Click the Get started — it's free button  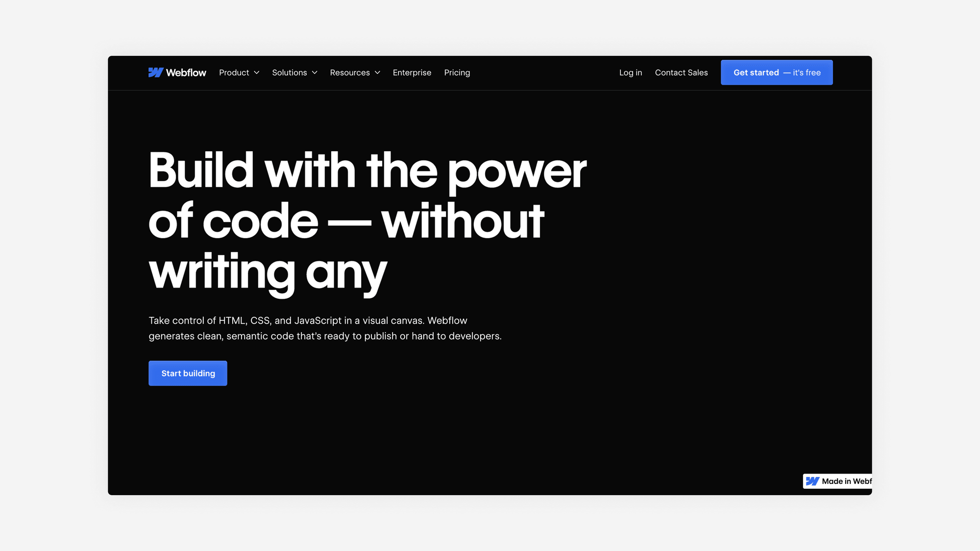click(776, 72)
